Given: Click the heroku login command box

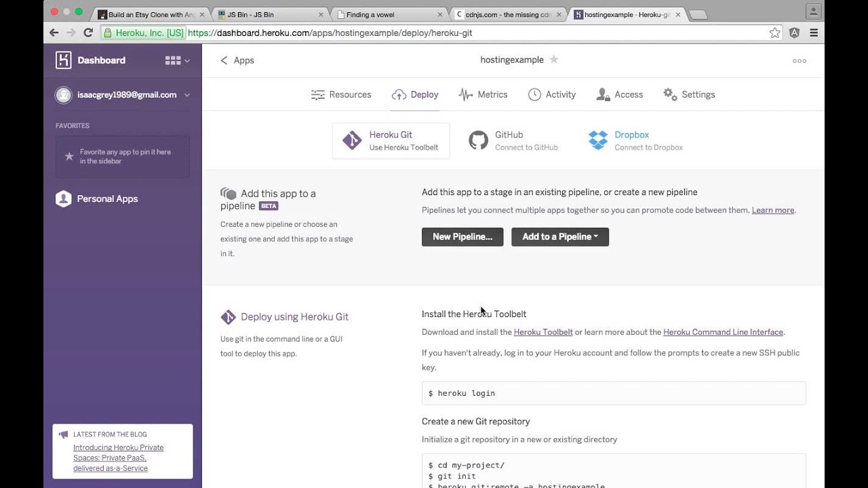Looking at the screenshot, I should click(614, 393).
